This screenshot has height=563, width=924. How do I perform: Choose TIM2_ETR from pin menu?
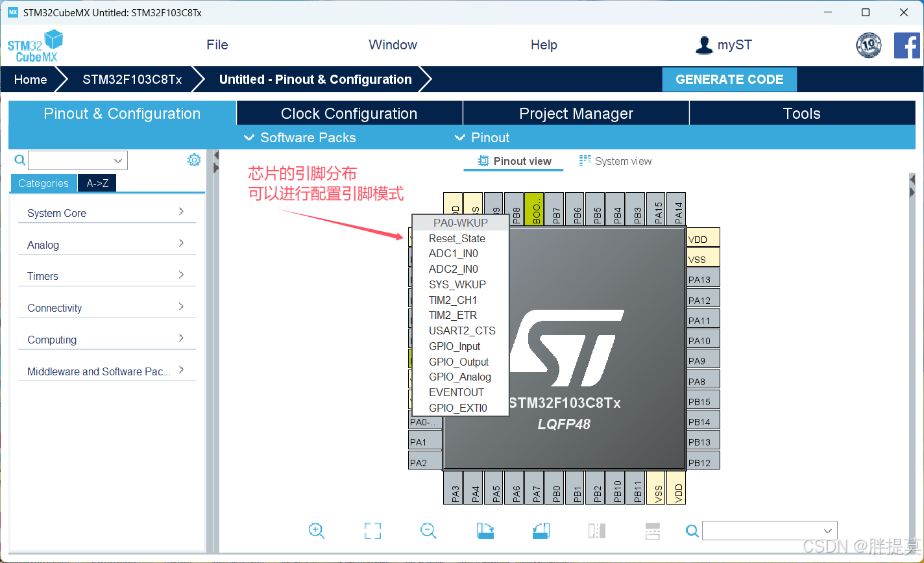460,315
